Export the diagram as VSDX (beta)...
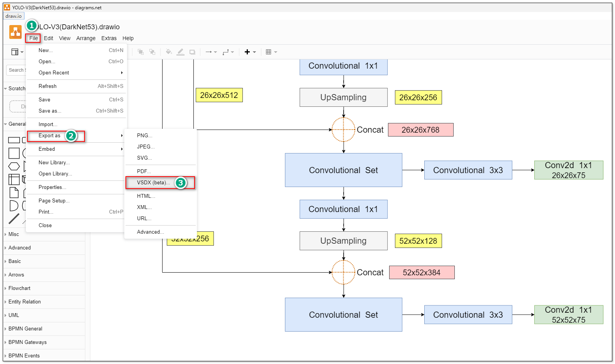Viewport: 615px width, 364px height. point(161,182)
